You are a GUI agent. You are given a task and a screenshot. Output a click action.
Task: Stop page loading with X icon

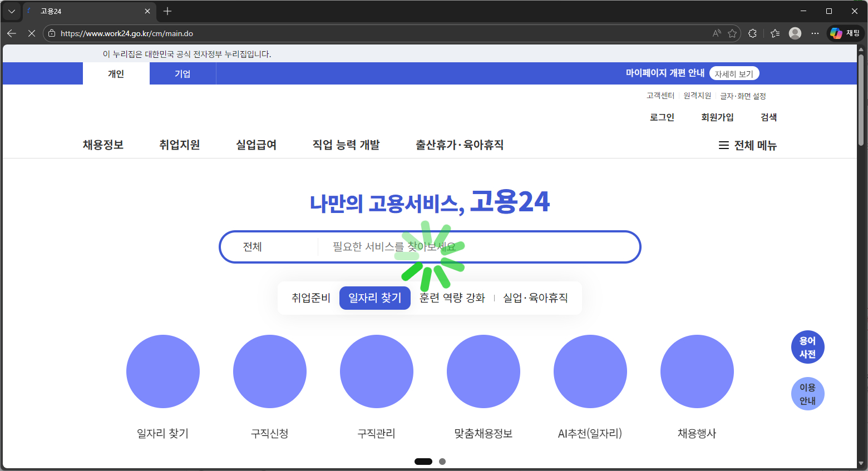click(32, 33)
